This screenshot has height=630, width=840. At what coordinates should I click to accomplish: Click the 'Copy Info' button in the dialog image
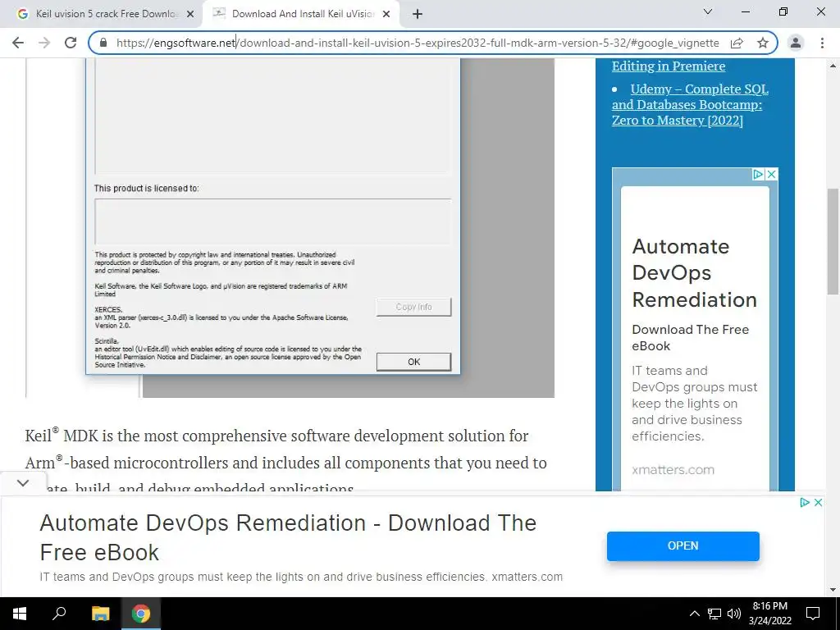(413, 307)
